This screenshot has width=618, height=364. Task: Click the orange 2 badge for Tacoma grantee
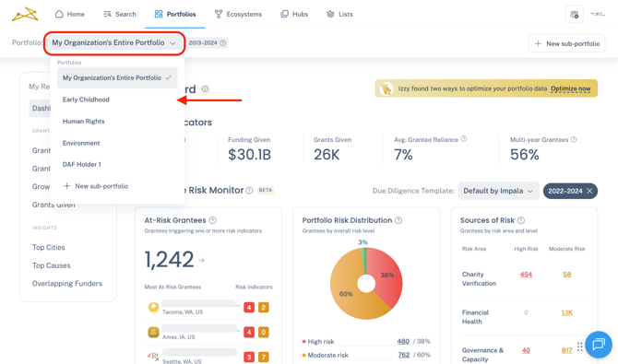263,307
